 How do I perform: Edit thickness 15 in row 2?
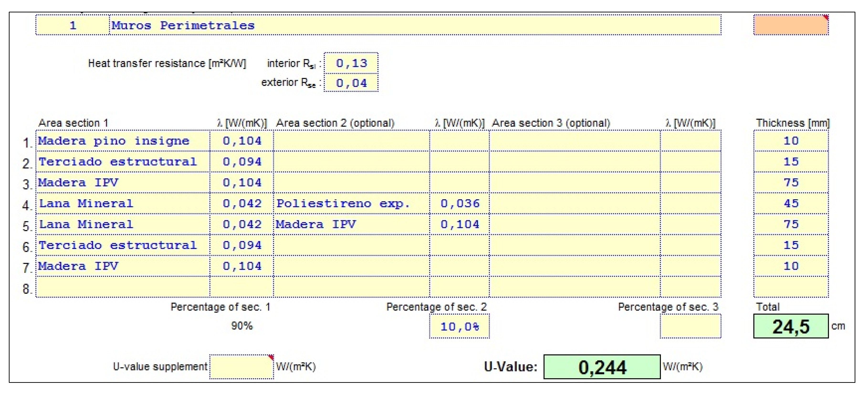(x=791, y=162)
